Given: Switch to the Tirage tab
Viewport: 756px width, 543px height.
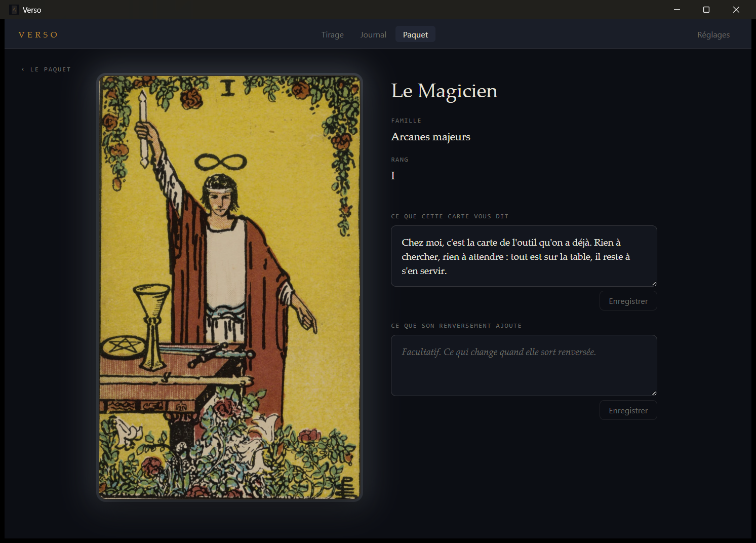Looking at the screenshot, I should point(332,34).
